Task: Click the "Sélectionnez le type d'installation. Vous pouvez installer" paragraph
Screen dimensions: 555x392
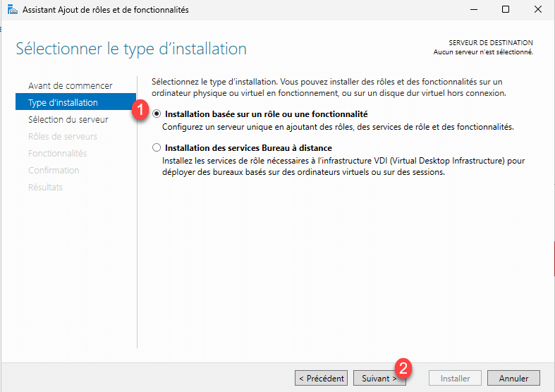Action: pyautogui.click(x=329, y=87)
